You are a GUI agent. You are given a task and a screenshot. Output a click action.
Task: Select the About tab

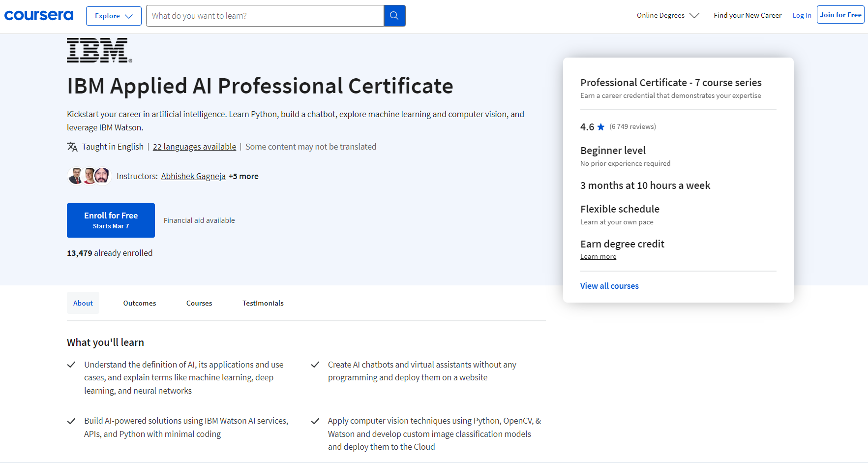[x=83, y=303]
